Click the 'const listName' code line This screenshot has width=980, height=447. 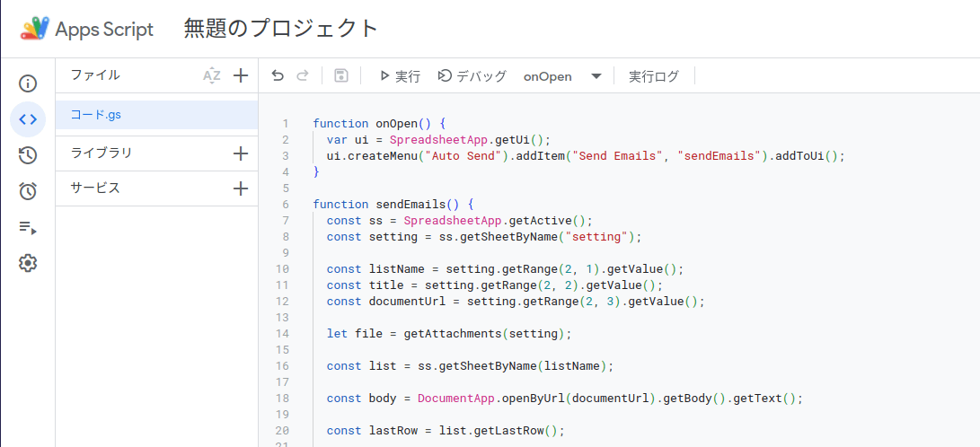505,269
